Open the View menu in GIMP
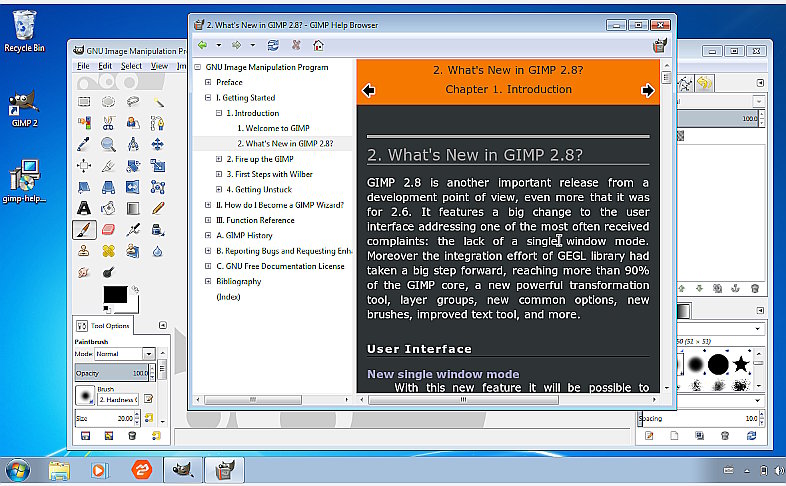This screenshot has width=786, height=486. pyautogui.click(x=159, y=66)
